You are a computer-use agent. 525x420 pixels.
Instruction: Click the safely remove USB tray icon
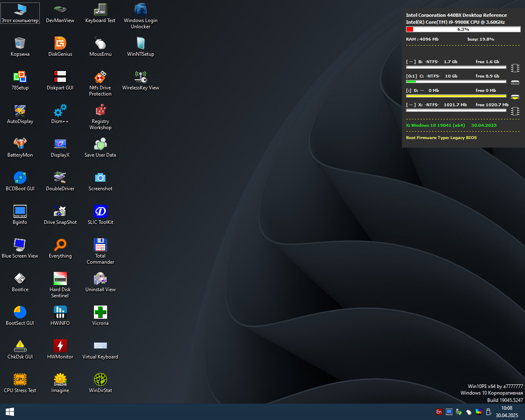pyautogui.click(x=488, y=412)
